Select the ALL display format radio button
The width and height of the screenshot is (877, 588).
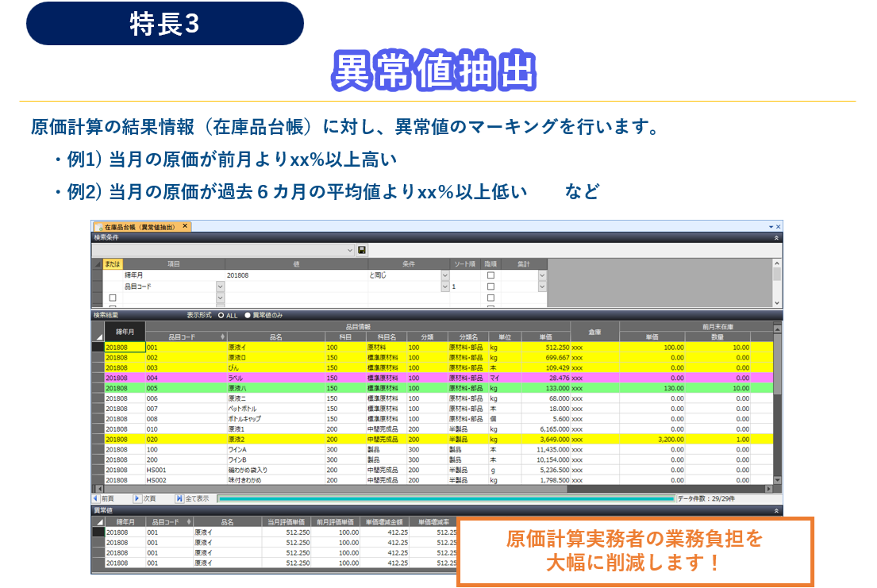[221, 316]
